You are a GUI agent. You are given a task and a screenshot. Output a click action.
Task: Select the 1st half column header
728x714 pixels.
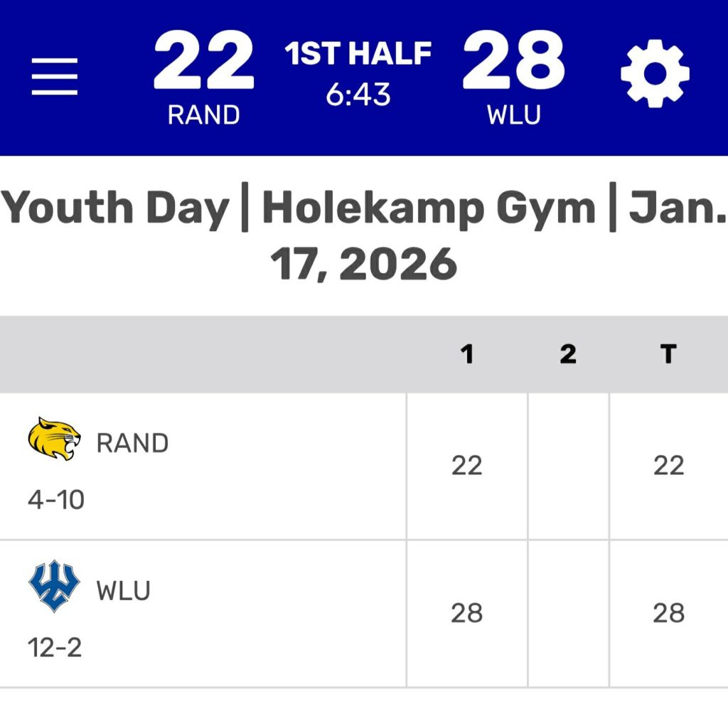pos(466,354)
